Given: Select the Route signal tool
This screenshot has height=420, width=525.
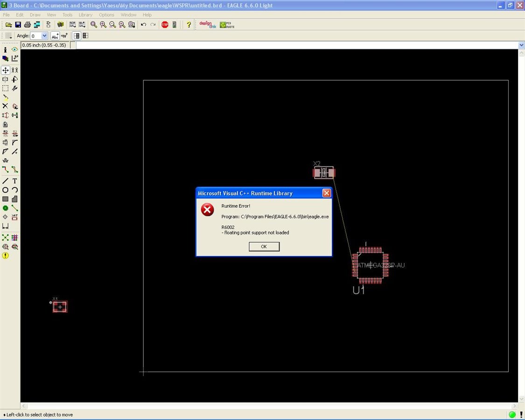Looking at the screenshot, I should coord(5,169).
